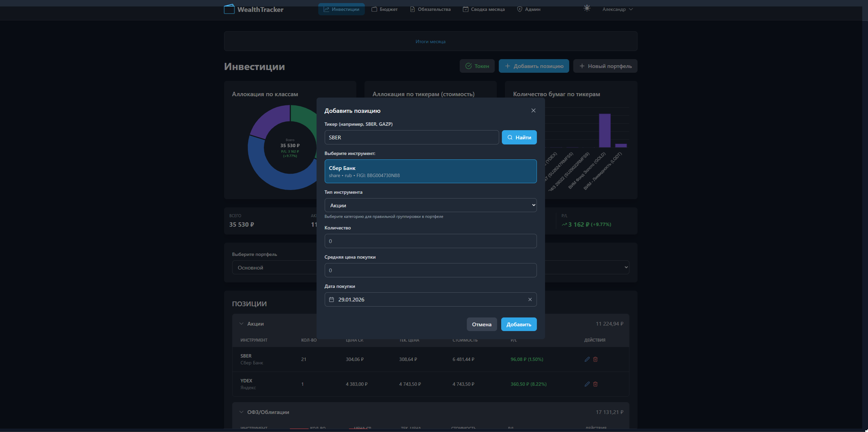Click the Добавить submit button
868x432 pixels.
click(518, 324)
